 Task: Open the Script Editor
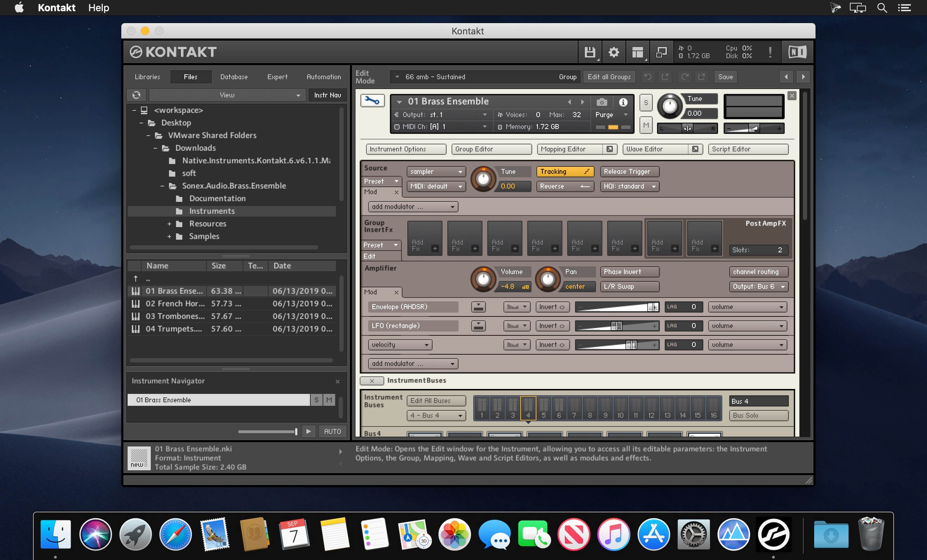click(x=748, y=149)
